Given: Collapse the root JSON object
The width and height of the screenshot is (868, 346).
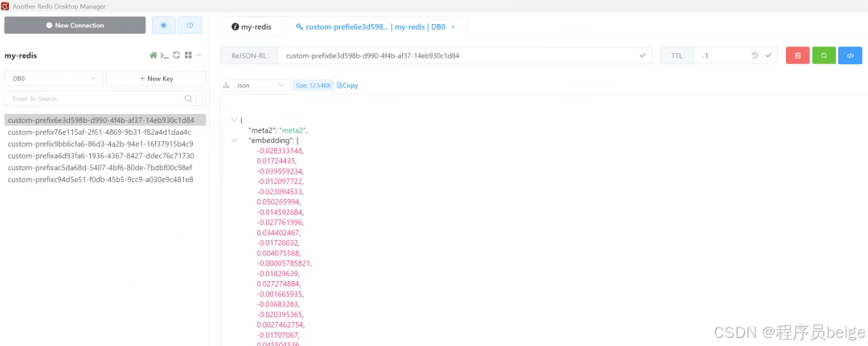Looking at the screenshot, I should coord(234,120).
